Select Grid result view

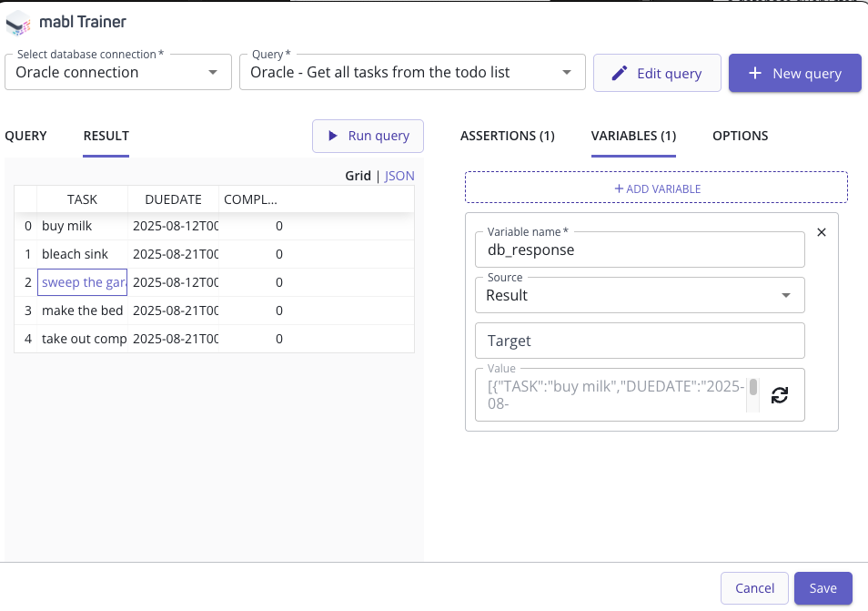pos(358,176)
